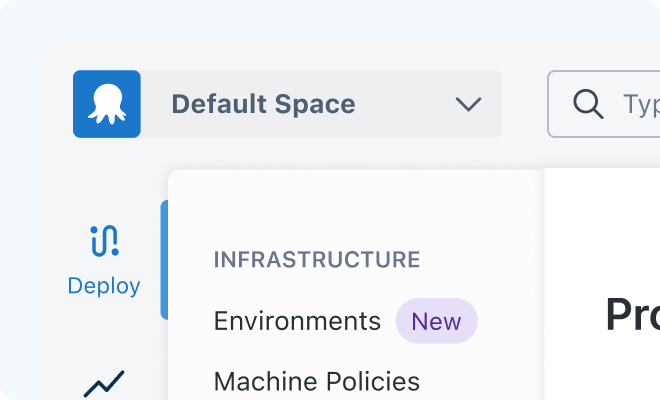660x400 pixels.
Task: Click the blank gap below the Deploy label
Action: coord(104,333)
